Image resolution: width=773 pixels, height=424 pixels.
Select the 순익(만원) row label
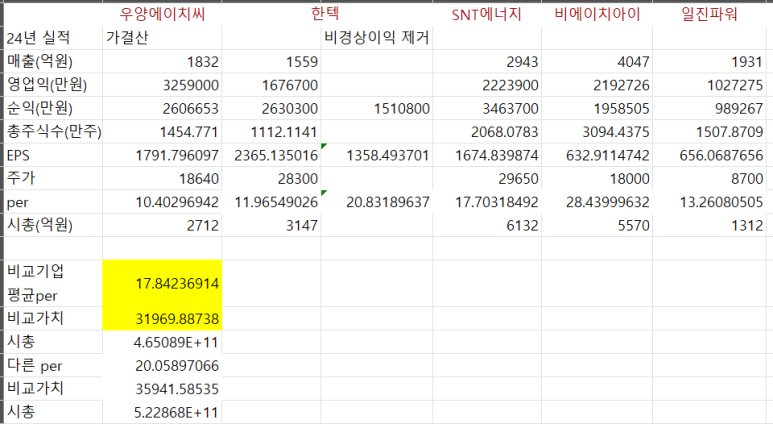53,108
